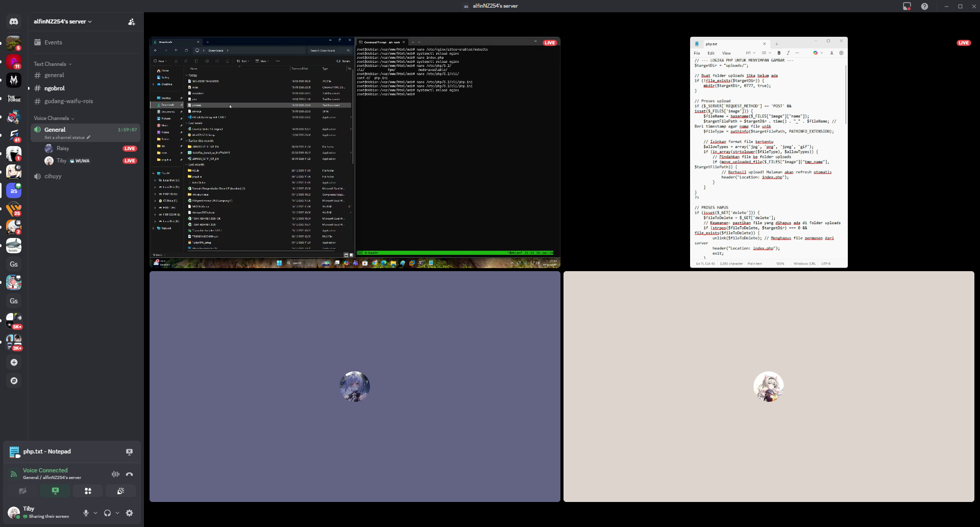This screenshot has width=980, height=527.
Task: Turn on the camera
Action: click(x=22, y=491)
